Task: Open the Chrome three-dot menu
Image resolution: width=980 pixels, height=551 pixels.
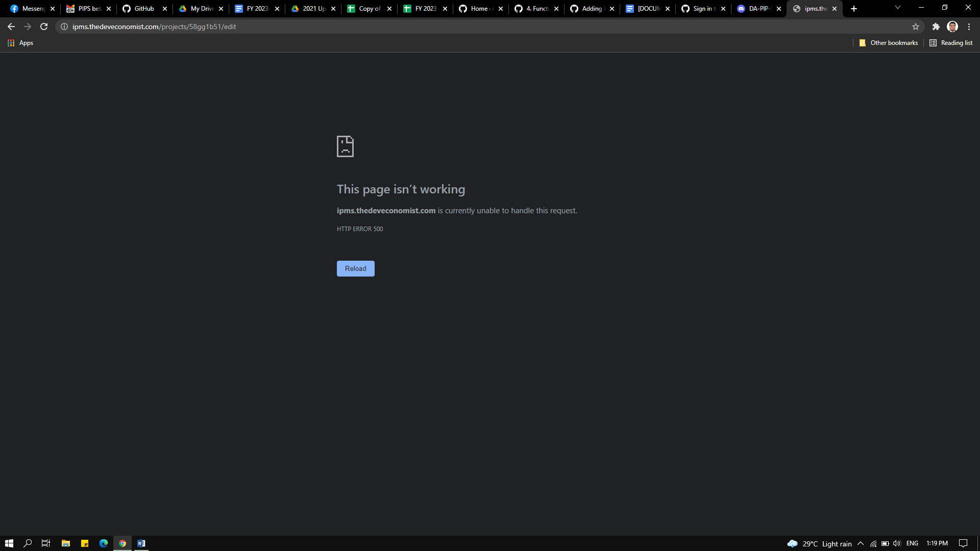Action: point(969,27)
